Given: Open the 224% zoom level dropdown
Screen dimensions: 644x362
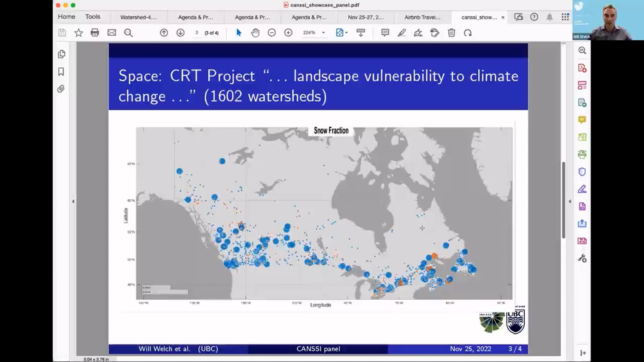Looking at the screenshot, I should [323, 33].
